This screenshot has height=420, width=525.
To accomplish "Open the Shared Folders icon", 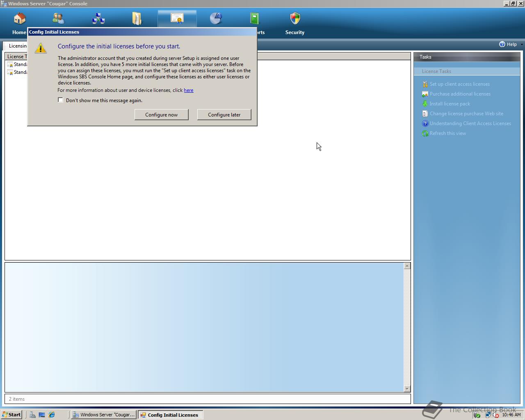I will coord(137,18).
